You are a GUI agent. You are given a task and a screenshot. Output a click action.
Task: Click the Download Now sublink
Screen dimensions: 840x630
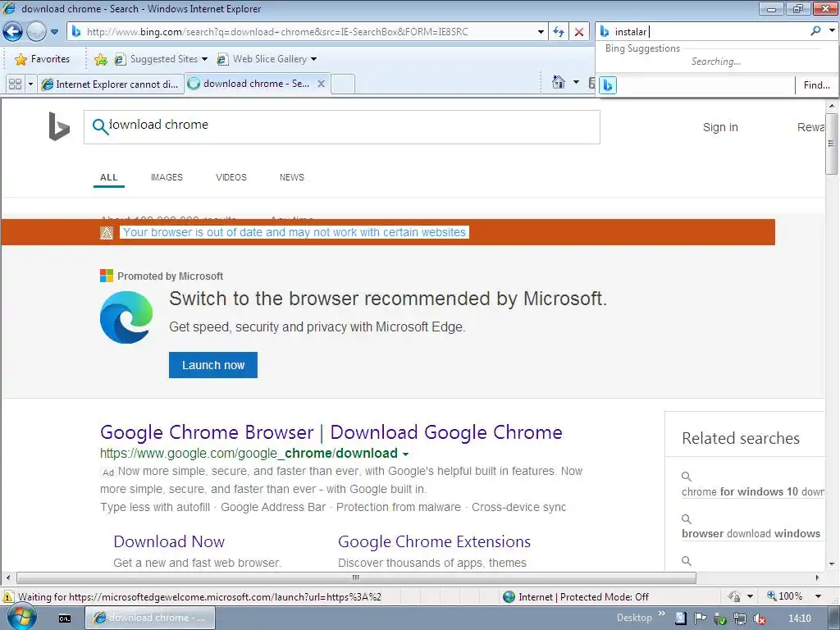coord(169,541)
